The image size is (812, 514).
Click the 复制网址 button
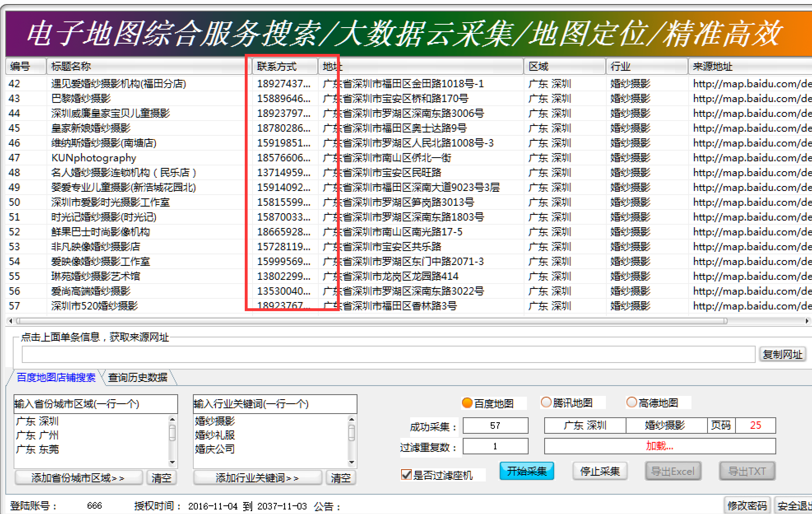pos(782,354)
